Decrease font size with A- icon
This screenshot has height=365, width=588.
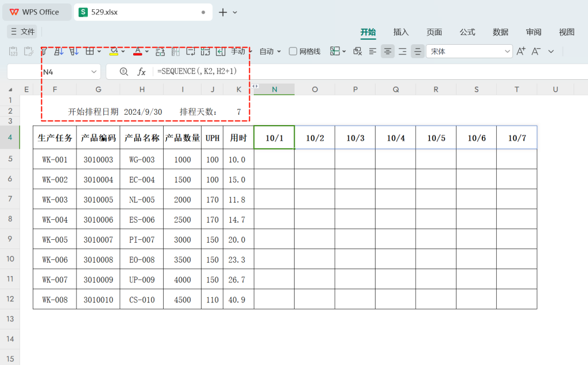pyautogui.click(x=536, y=51)
